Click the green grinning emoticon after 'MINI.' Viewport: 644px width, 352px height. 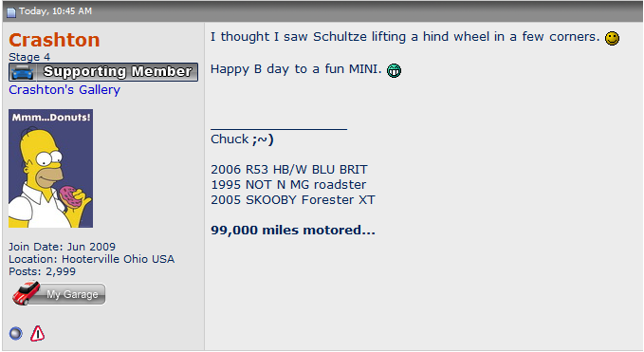coord(394,70)
